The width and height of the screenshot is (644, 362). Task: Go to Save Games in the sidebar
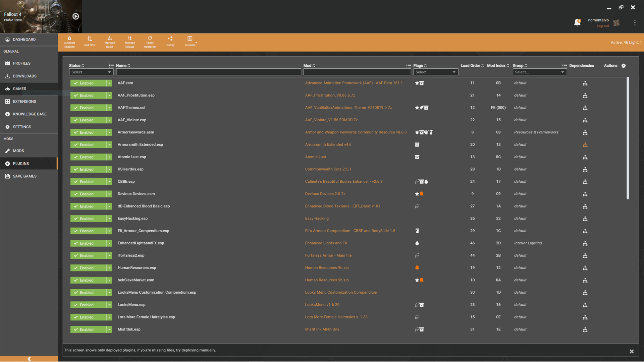point(29,176)
